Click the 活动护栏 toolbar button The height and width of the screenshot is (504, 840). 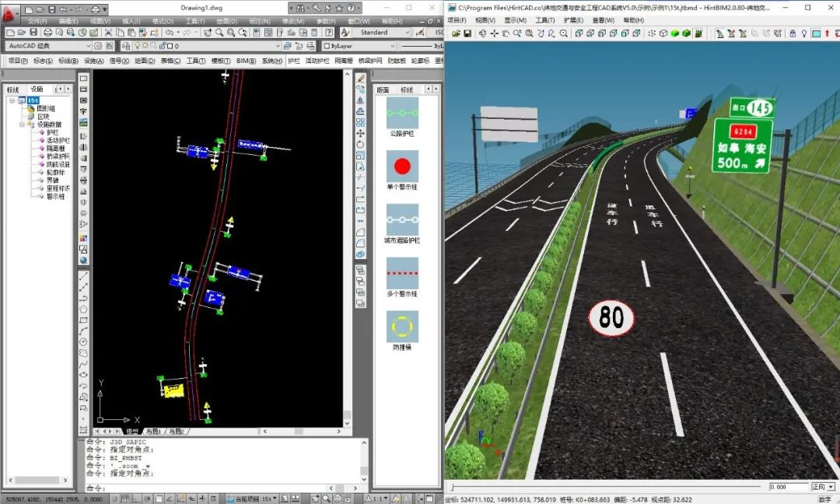[317, 61]
